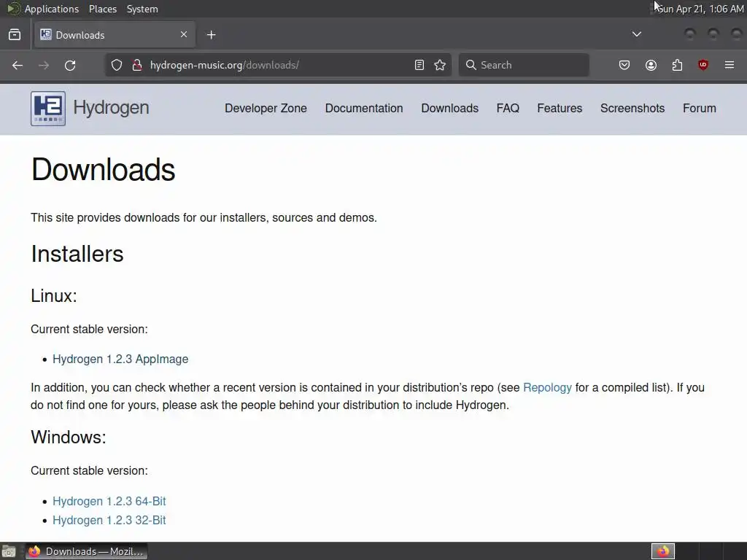Open the Pocket save icon
The height and width of the screenshot is (560, 747).
(624, 65)
